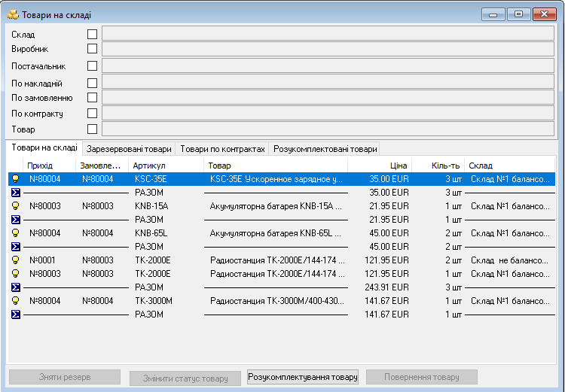This screenshot has width=565, height=392.
Task: Click the lightbulb icon of the TK-3000M row
Action: pos(14,301)
